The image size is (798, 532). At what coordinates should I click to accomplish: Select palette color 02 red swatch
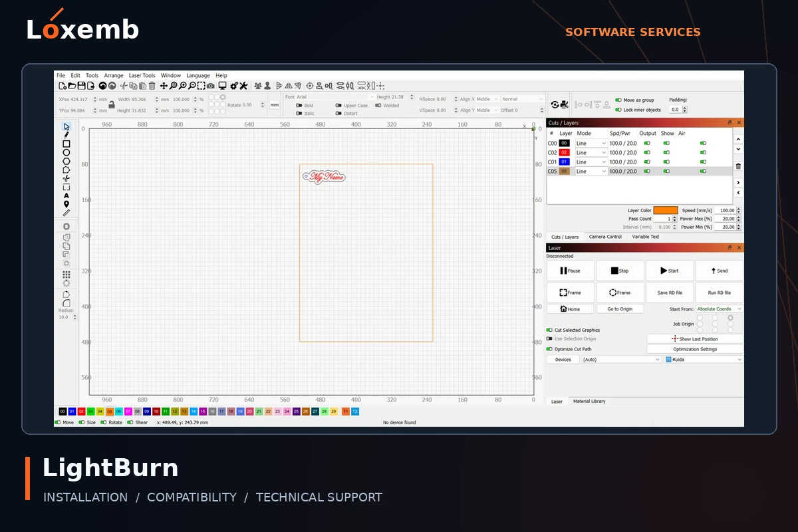81,412
